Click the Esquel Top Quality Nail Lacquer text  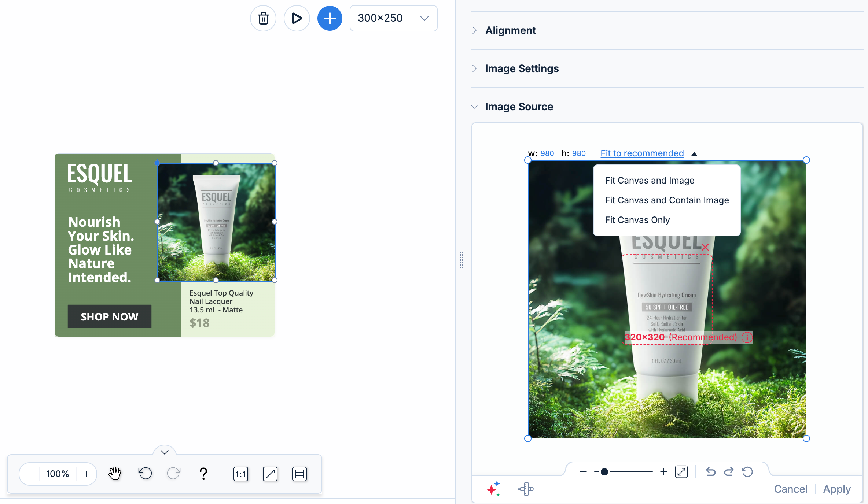(x=221, y=301)
